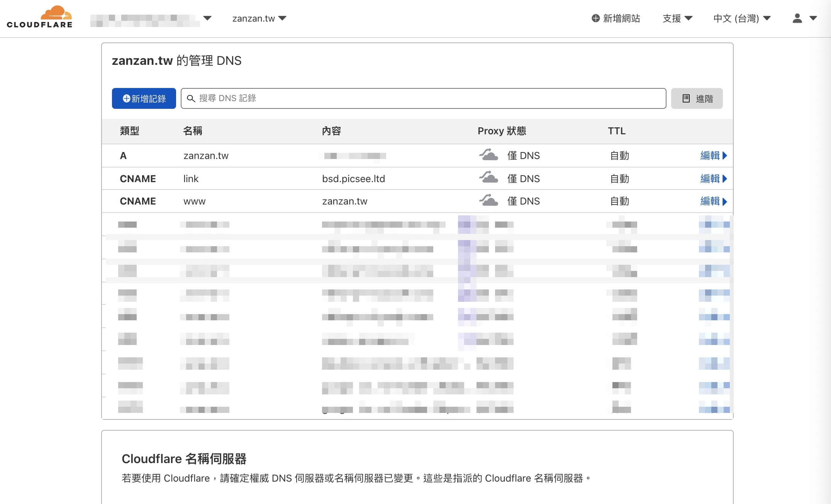This screenshot has width=831, height=504.
Task: Click the Proxy 狀態 column header
Action: point(502,131)
